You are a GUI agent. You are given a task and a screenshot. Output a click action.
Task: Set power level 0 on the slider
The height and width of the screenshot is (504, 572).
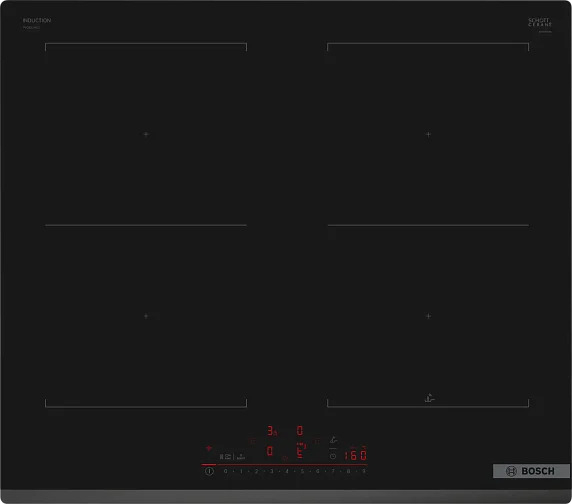[225, 471]
